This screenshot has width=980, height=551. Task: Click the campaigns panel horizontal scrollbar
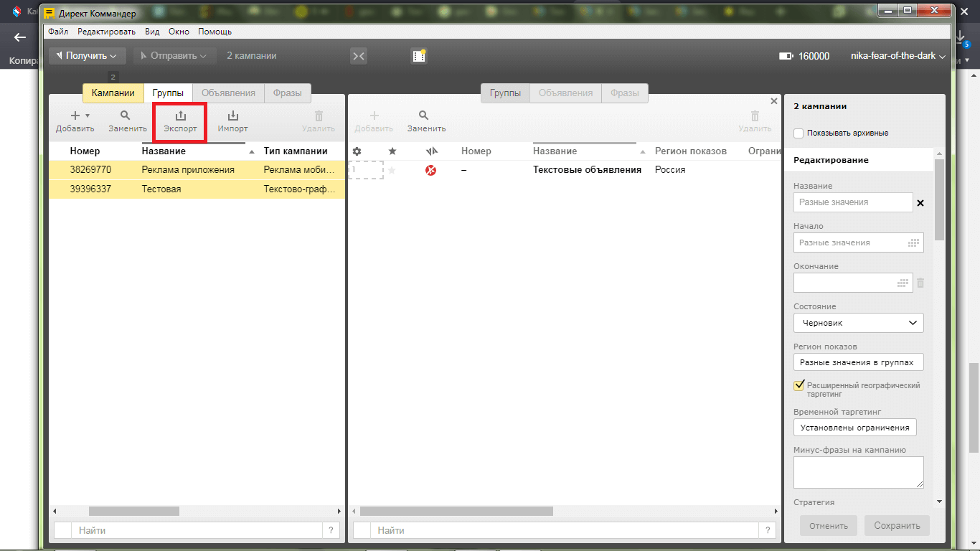coord(133,512)
